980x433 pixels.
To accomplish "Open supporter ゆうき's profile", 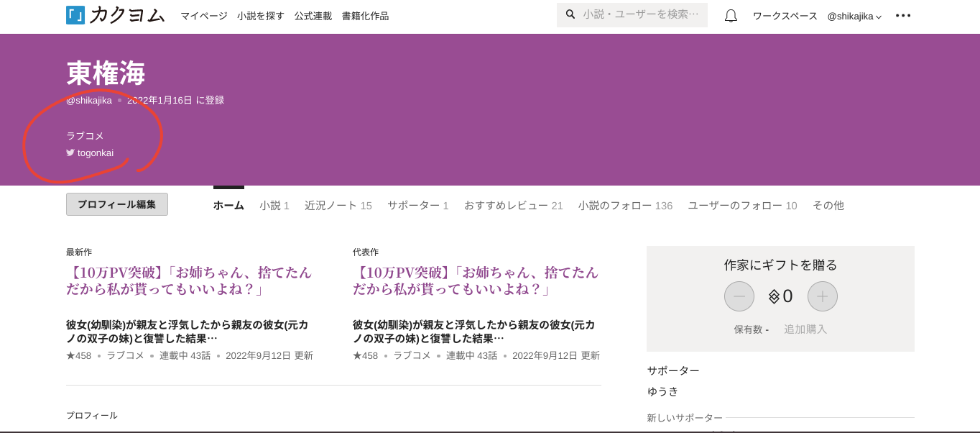I will coord(662,391).
